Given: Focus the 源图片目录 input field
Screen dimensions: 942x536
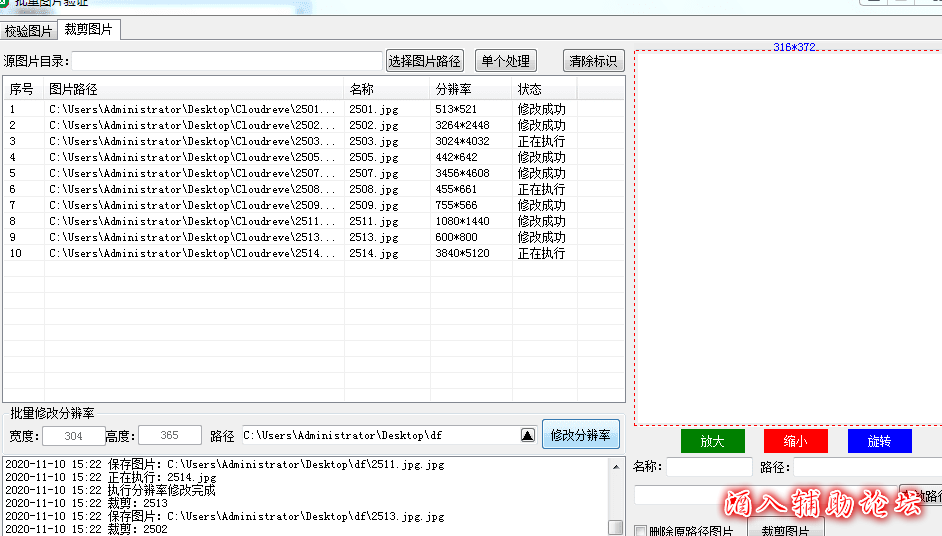Looking at the screenshot, I should pos(226,62).
